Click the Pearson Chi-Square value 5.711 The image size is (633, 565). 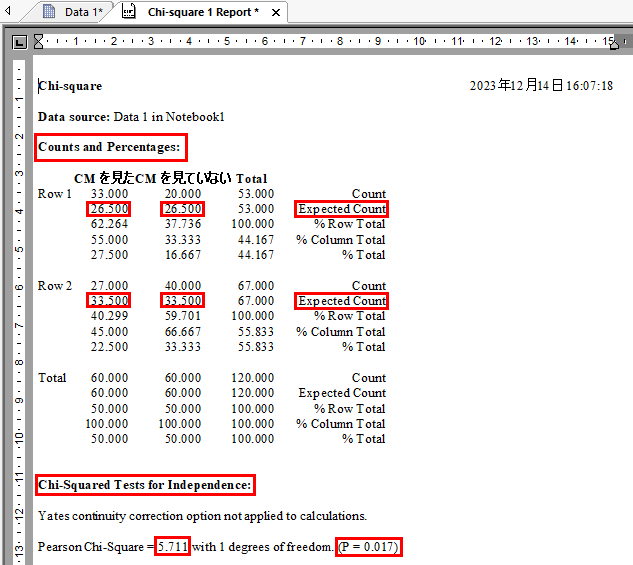[173, 547]
